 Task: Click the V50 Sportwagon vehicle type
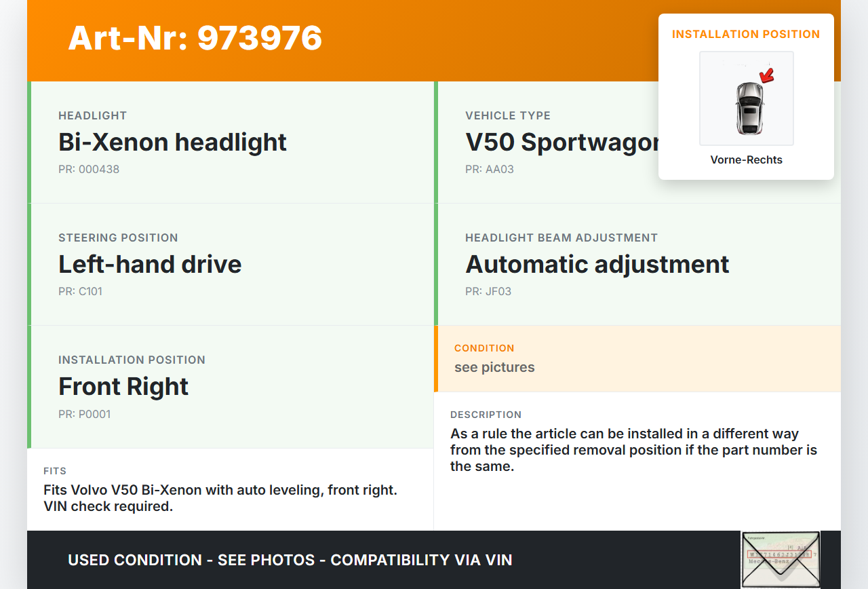[562, 142]
